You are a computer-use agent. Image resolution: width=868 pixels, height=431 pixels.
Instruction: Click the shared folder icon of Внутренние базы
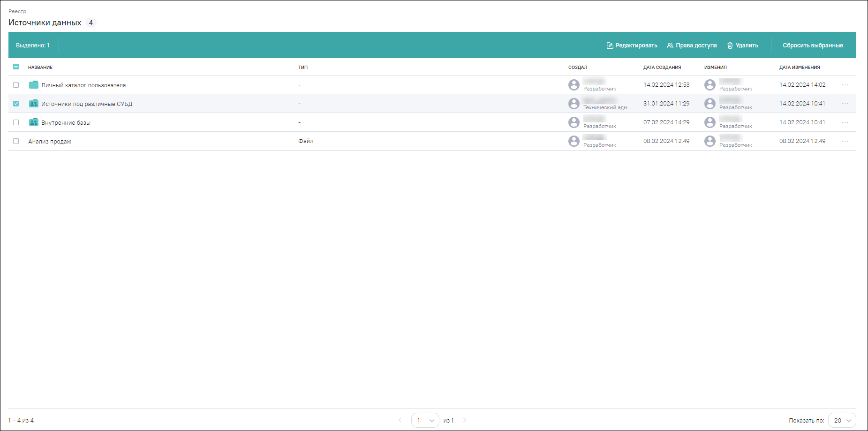[34, 122]
